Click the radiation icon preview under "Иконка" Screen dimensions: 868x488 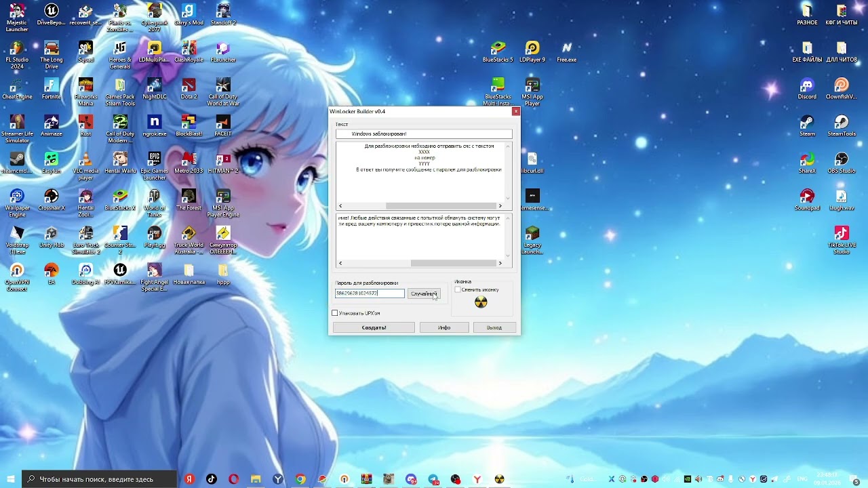(481, 302)
